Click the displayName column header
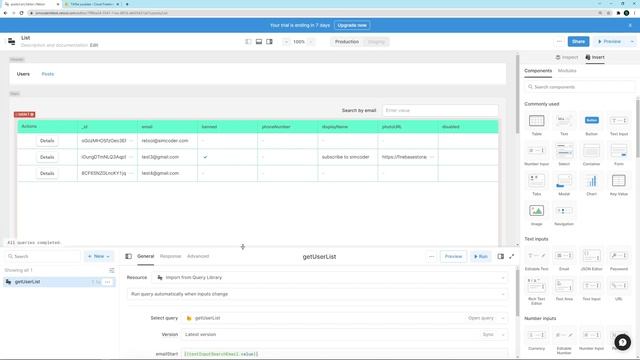Viewport: 640px width, 360px height. [347, 127]
